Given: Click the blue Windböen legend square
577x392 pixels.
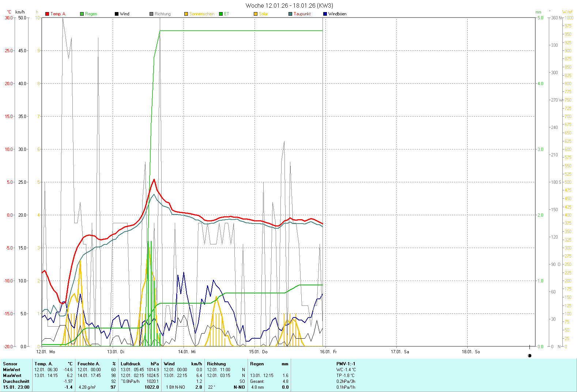Looking at the screenshot, I should tap(325, 14).
